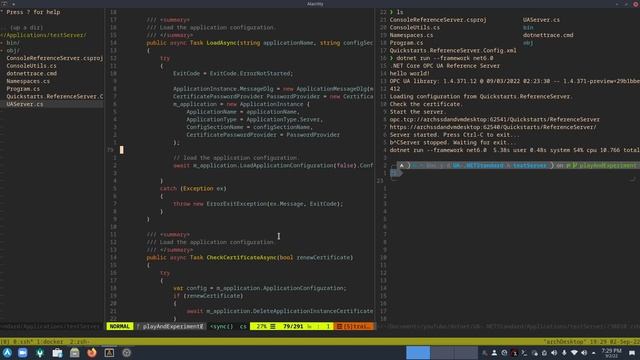Open the terminal tray icon

[524, 353]
